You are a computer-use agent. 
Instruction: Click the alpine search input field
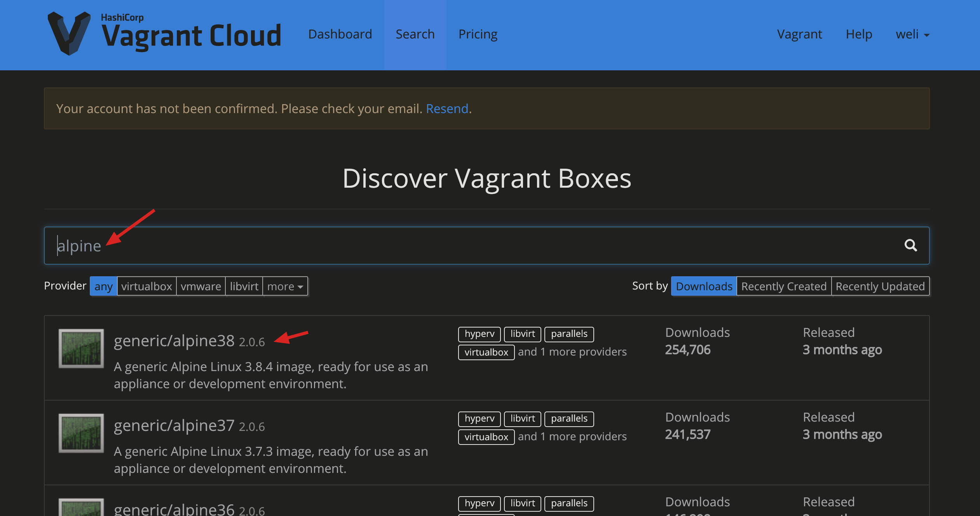[466, 246]
